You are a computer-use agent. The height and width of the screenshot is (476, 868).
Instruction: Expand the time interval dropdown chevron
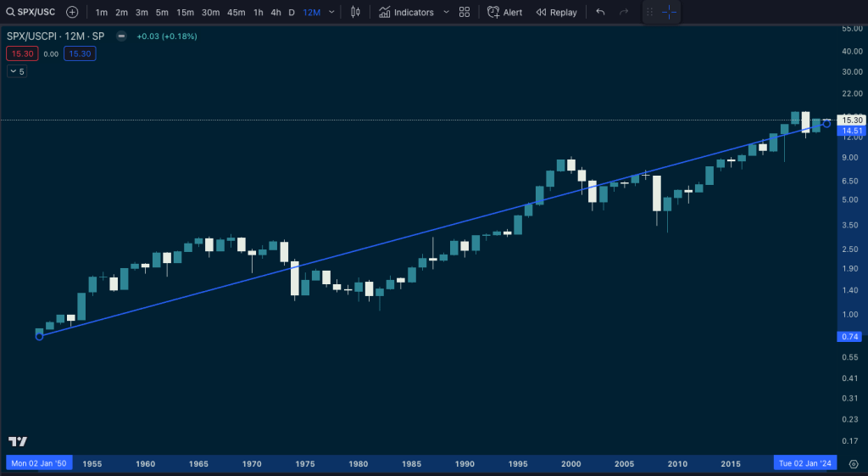click(x=331, y=12)
